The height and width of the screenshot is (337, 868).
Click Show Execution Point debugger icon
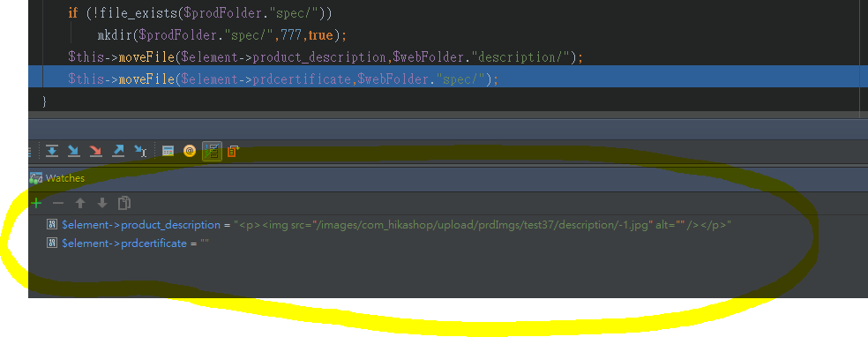[52, 151]
